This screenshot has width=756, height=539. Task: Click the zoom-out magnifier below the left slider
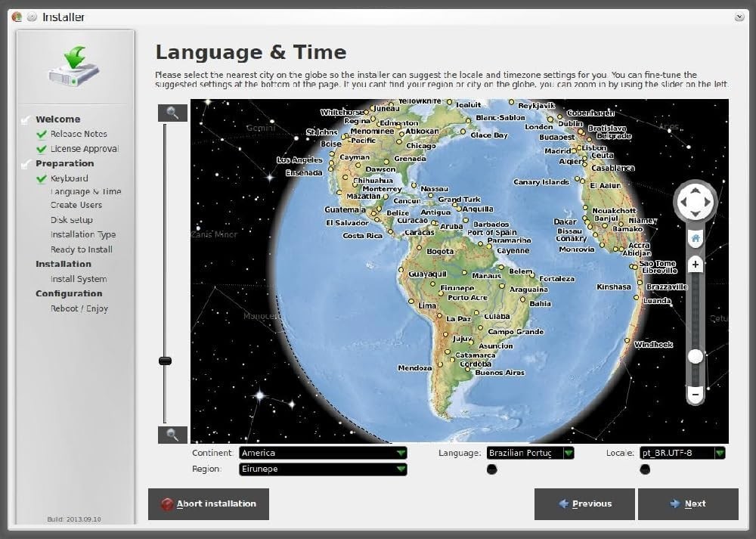172,435
